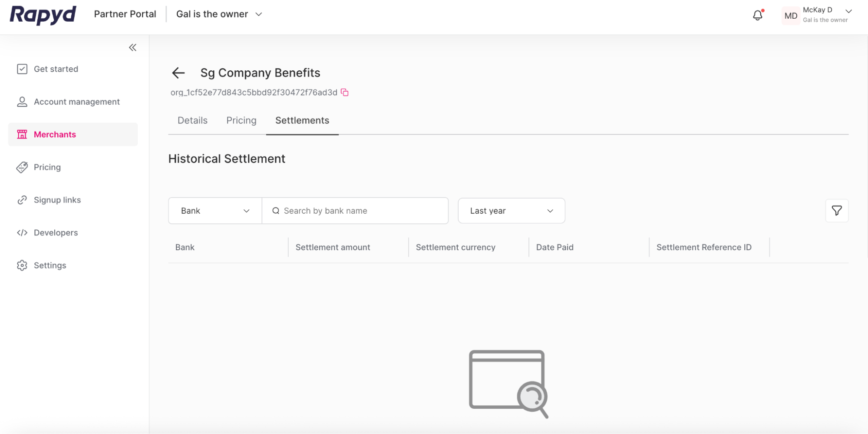Open the Settings gear in sidebar

tap(22, 265)
